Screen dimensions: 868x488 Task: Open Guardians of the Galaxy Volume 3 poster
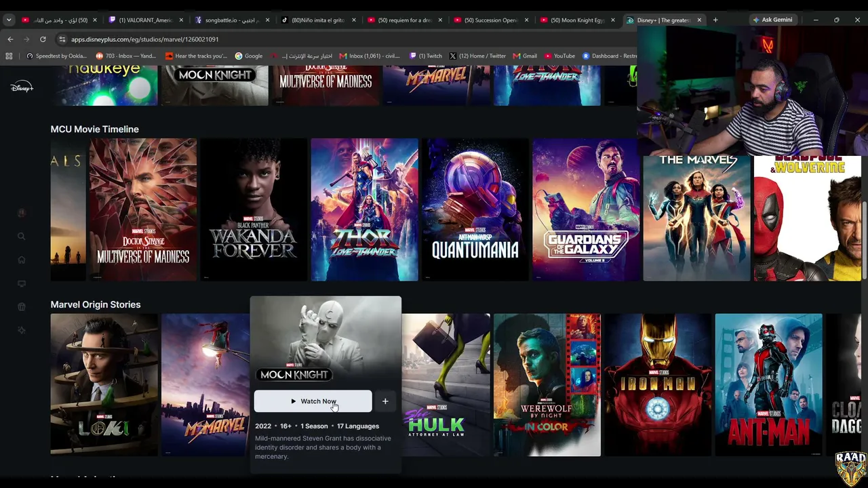coord(586,209)
